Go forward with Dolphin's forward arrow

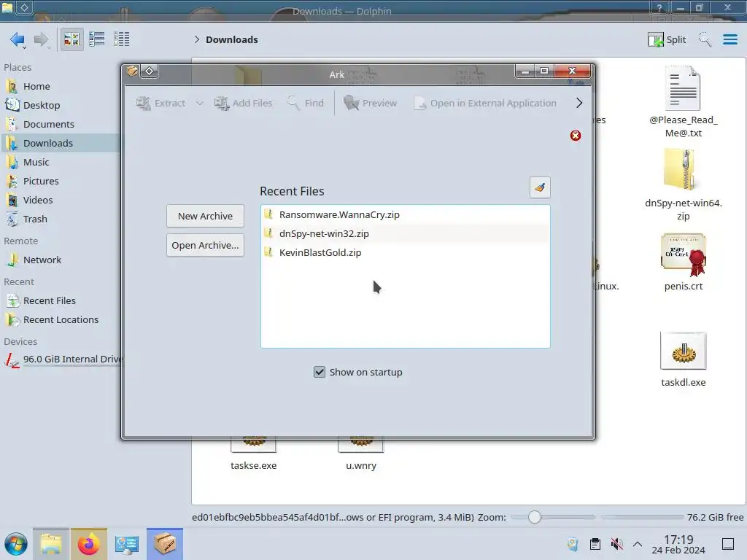pos(42,39)
